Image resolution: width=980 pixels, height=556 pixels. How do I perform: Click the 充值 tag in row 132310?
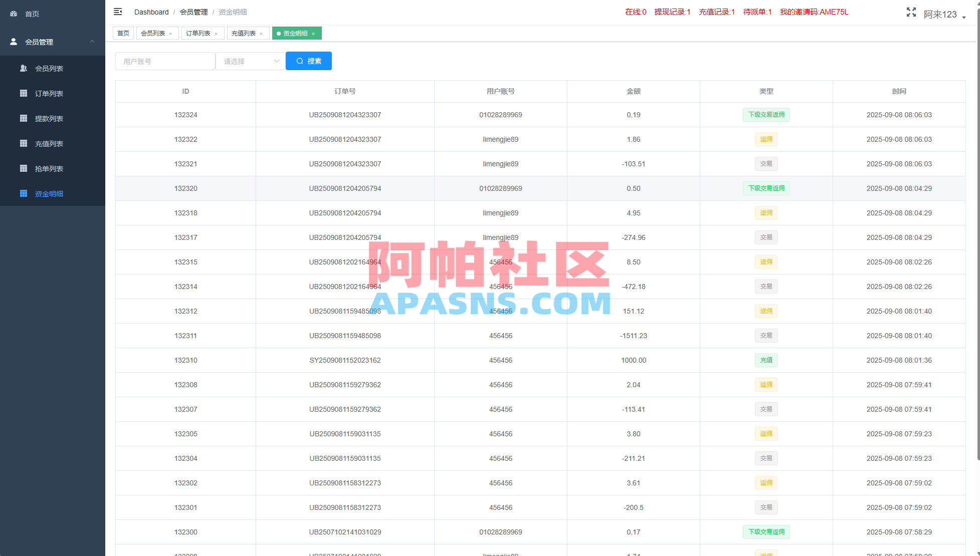coord(766,360)
